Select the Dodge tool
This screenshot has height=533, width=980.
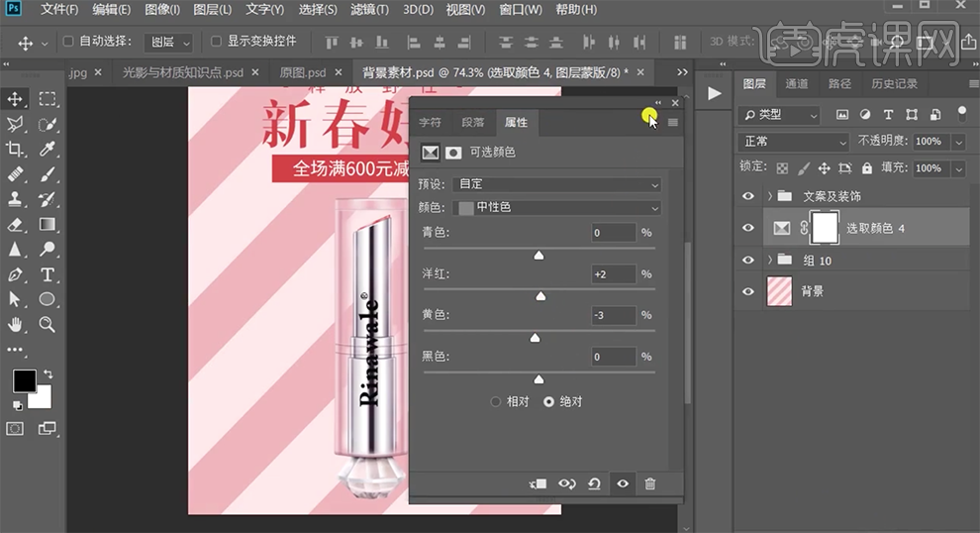pyautogui.click(x=47, y=249)
